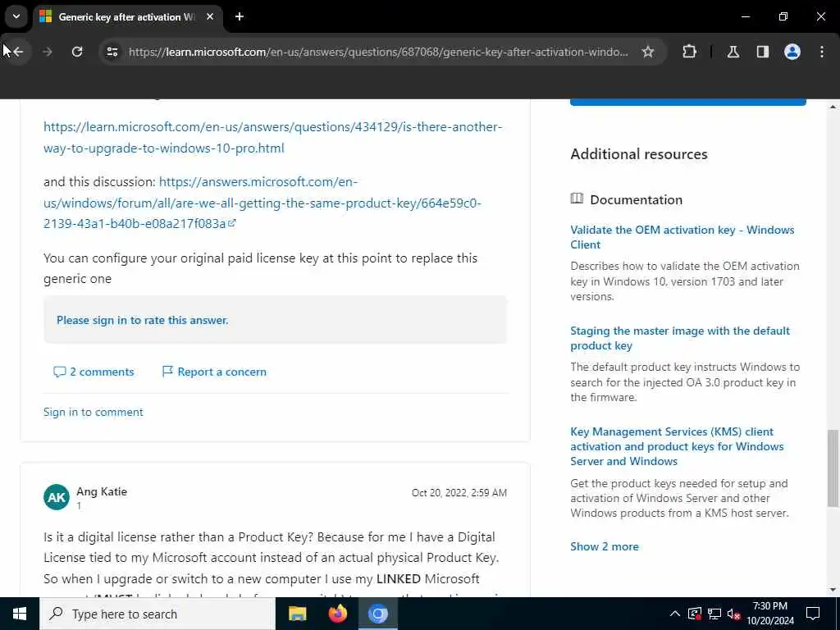Click the Documentation book icon
Image resolution: width=840 pixels, height=630 pixels.
tap(577, 199)
